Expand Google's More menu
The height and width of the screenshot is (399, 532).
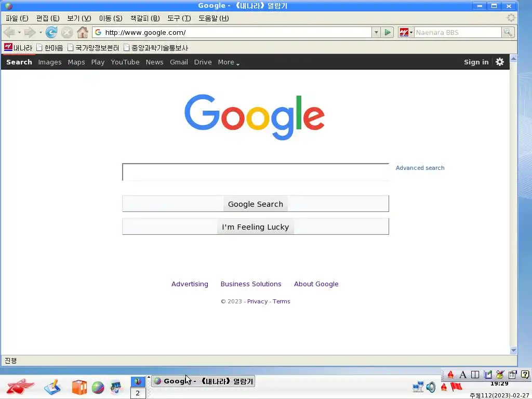229,62
